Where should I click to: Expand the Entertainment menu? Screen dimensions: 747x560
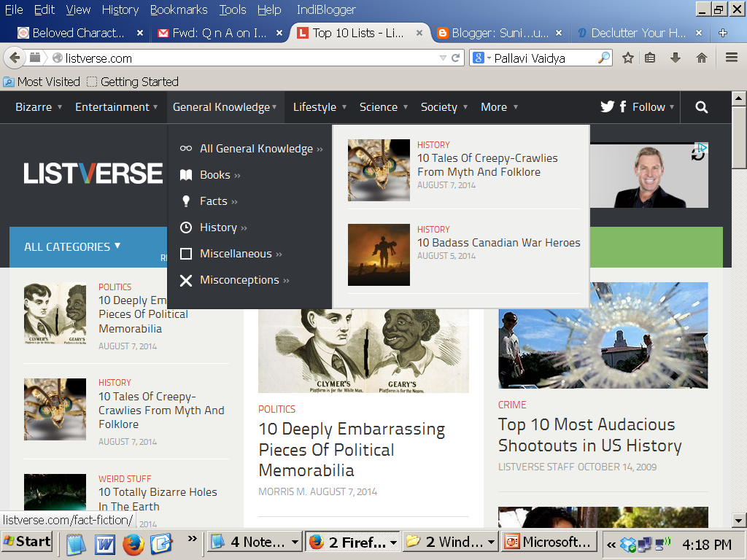click(116, 107)
